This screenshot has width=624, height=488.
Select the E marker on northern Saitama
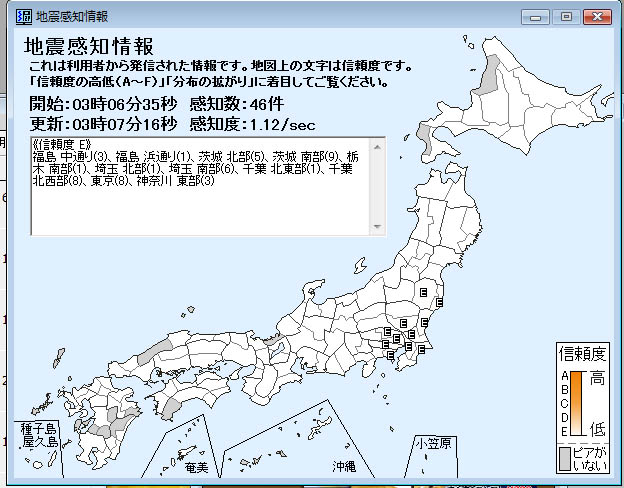(387, 331)
